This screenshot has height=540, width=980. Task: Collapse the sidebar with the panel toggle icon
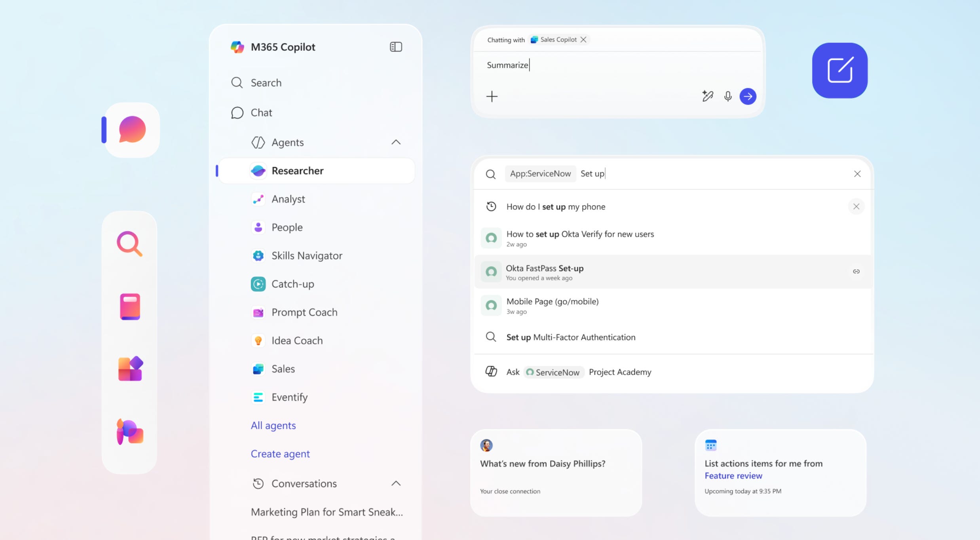pos(396,47)
